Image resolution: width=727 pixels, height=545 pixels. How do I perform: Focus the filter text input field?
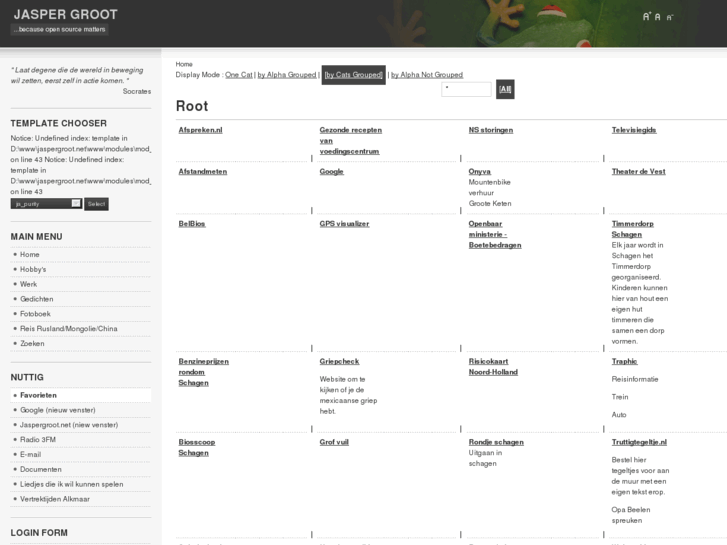click(x=466, y=89)
